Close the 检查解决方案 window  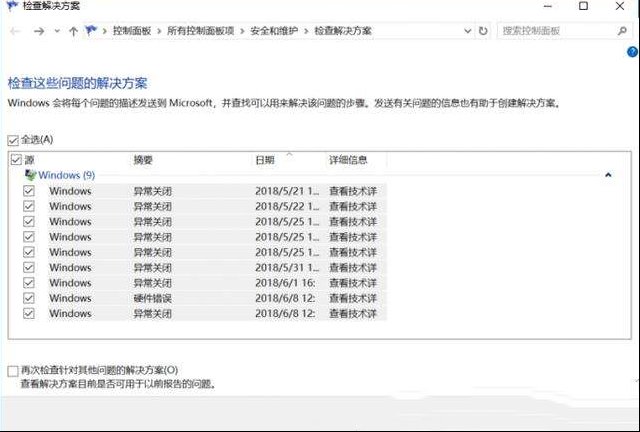pyautogui.click(x=620, y=6)
